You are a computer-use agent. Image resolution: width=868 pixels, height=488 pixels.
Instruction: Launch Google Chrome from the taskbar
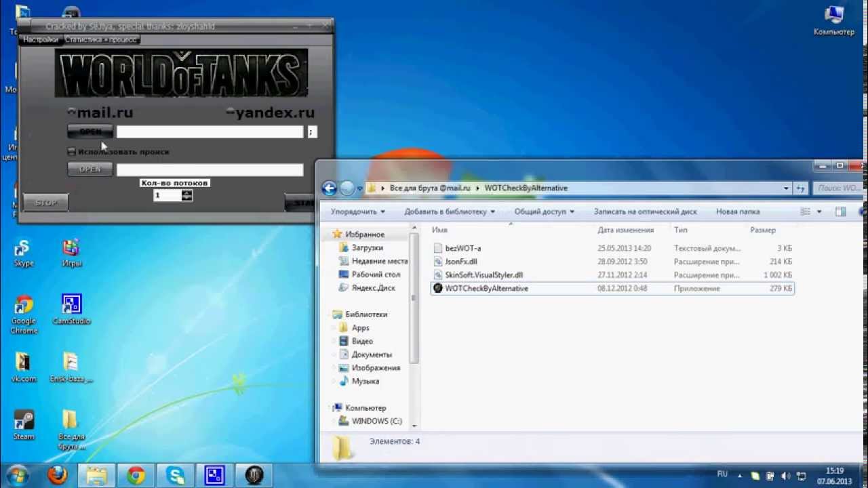(x=136, y=474)
